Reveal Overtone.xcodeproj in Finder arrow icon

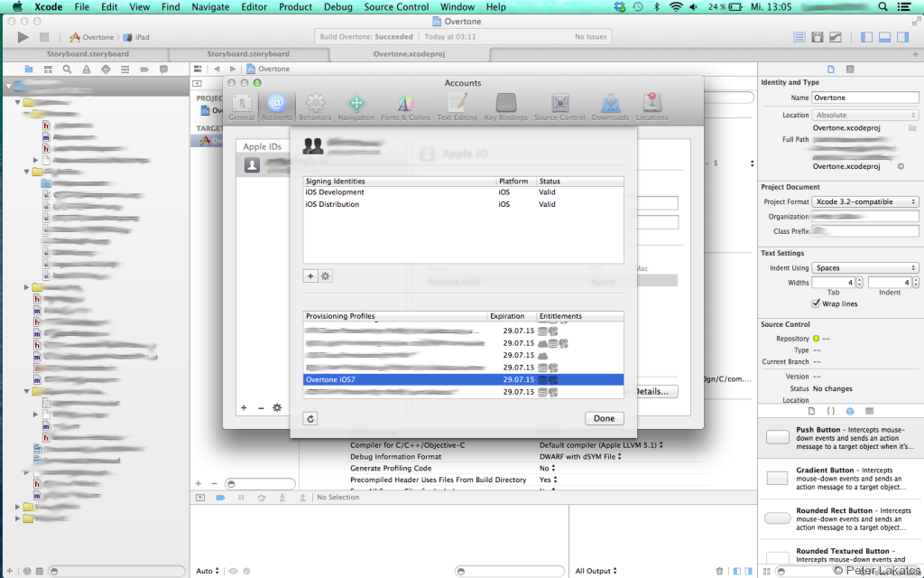tap(901, 167)
